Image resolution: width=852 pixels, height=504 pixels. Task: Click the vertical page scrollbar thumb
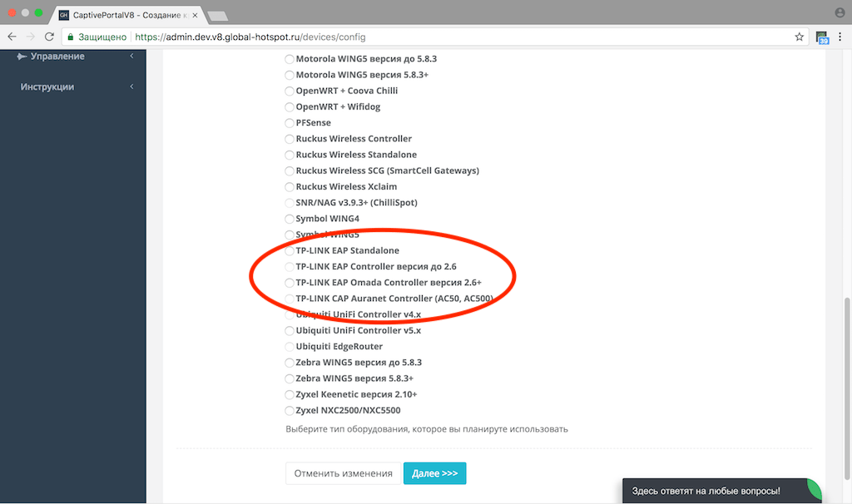846,389
